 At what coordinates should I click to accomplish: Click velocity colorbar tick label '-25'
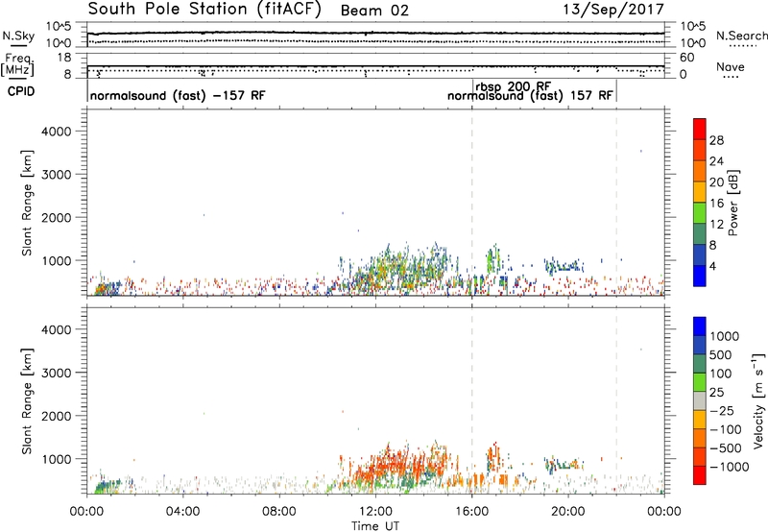tap(722, 411)
